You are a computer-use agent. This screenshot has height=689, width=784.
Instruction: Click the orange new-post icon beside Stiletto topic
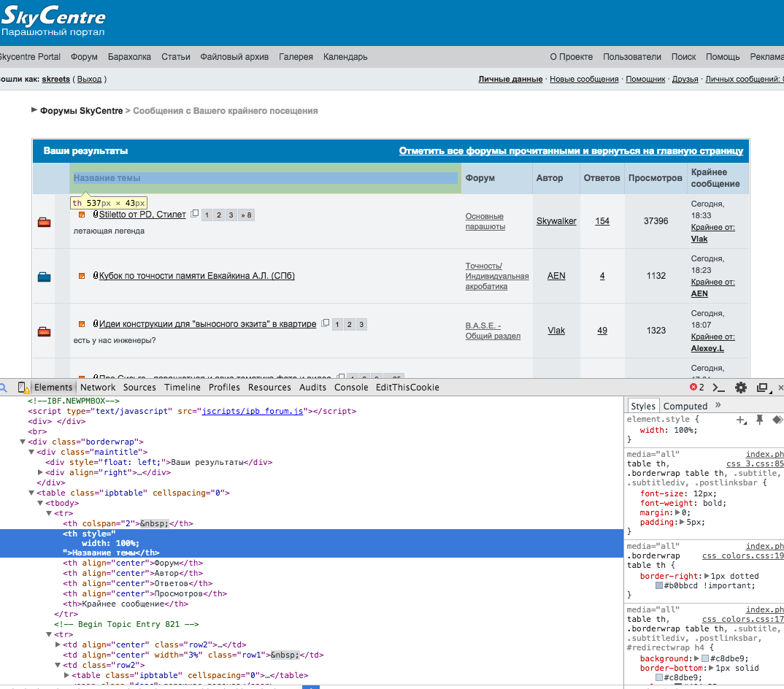coord(82,215)
